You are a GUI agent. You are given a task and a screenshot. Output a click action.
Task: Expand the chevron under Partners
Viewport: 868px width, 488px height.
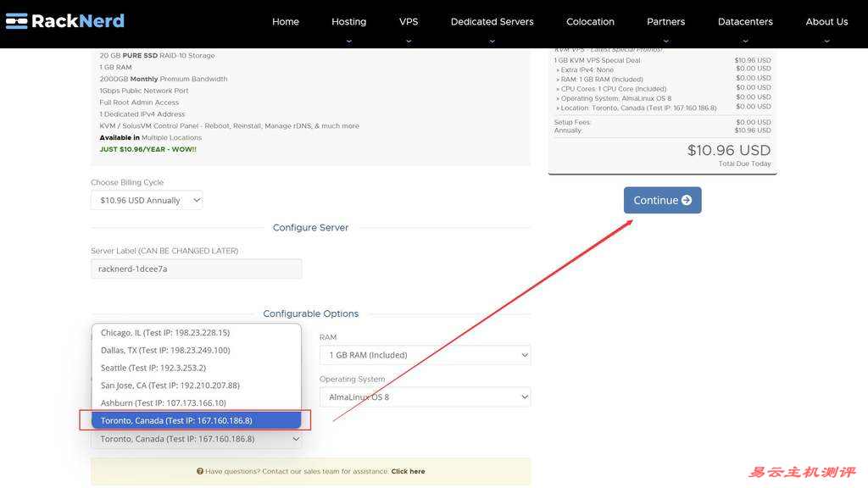(x=666, y=41)
